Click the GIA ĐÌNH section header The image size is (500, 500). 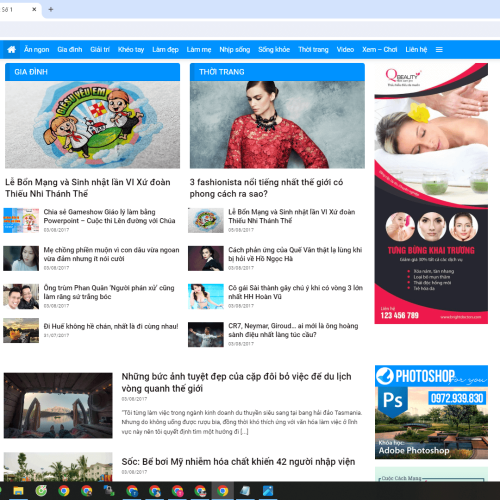[92, 72]
